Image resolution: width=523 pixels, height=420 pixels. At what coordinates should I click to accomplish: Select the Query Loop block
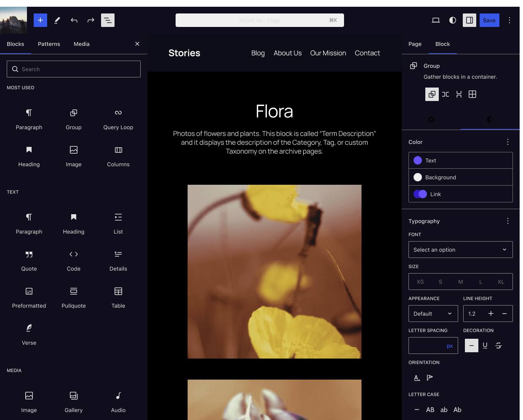(118, 119)
